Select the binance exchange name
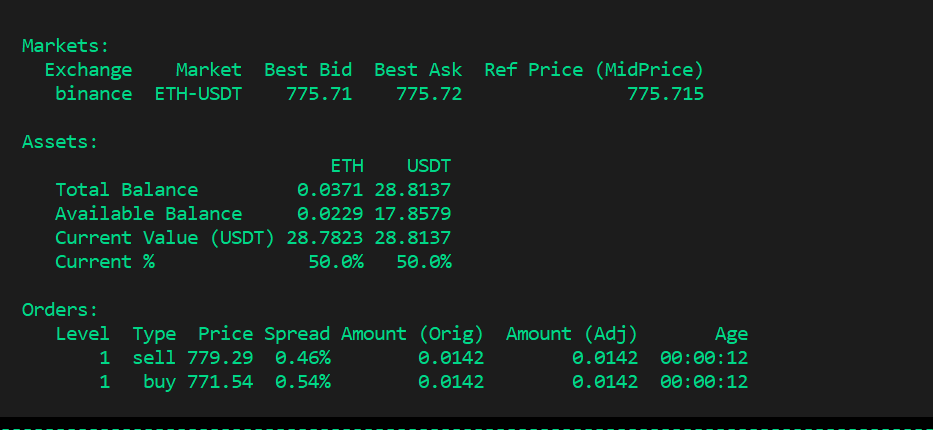933x430 pixels. (93, 94)
